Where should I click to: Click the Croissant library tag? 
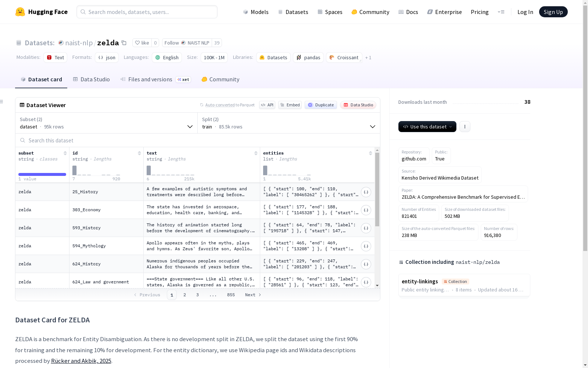(344, 57)
